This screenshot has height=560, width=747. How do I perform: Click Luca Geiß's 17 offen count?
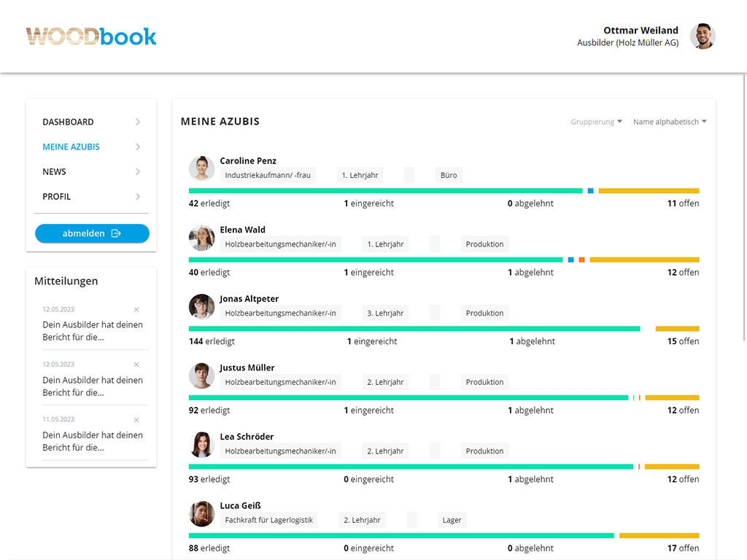pyautogui.click(x=683, y=548)
